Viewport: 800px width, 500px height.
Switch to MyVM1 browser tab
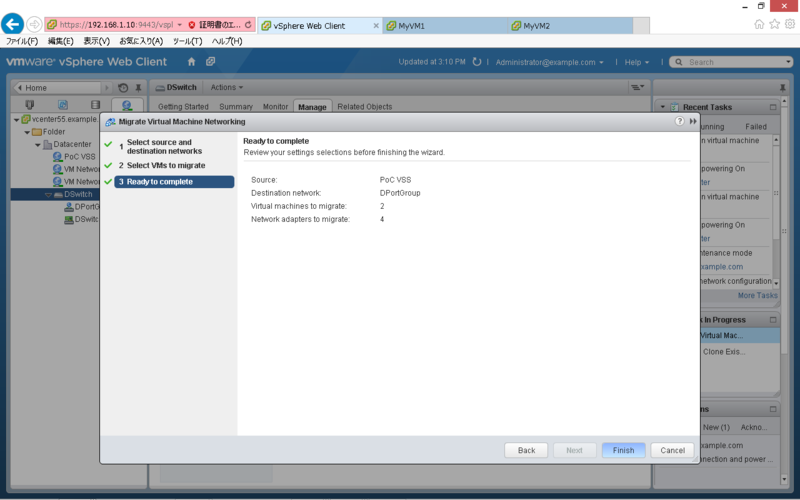coord(445,26)
